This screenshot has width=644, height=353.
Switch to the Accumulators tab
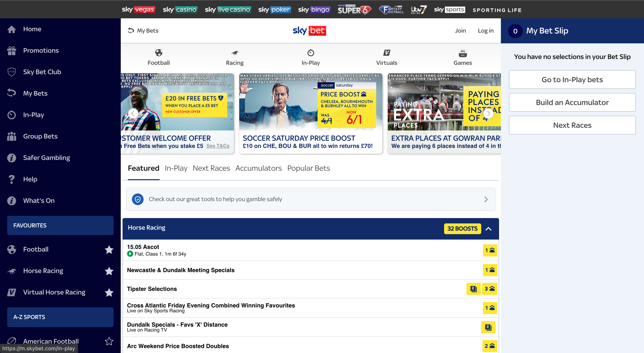(258, 168)
